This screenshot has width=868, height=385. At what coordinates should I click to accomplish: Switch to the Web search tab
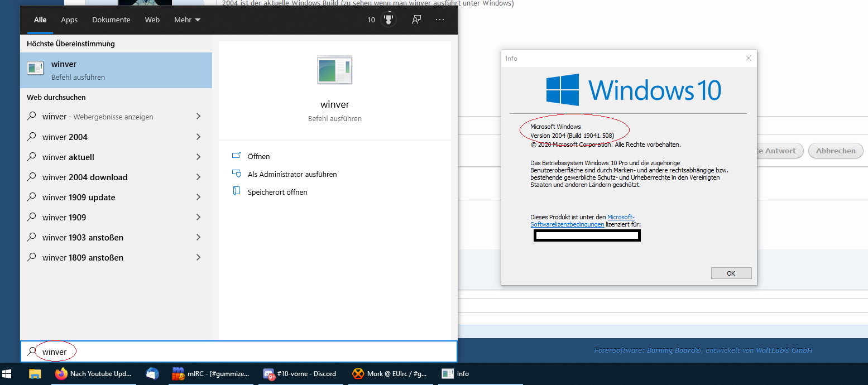tap(152, 20)
